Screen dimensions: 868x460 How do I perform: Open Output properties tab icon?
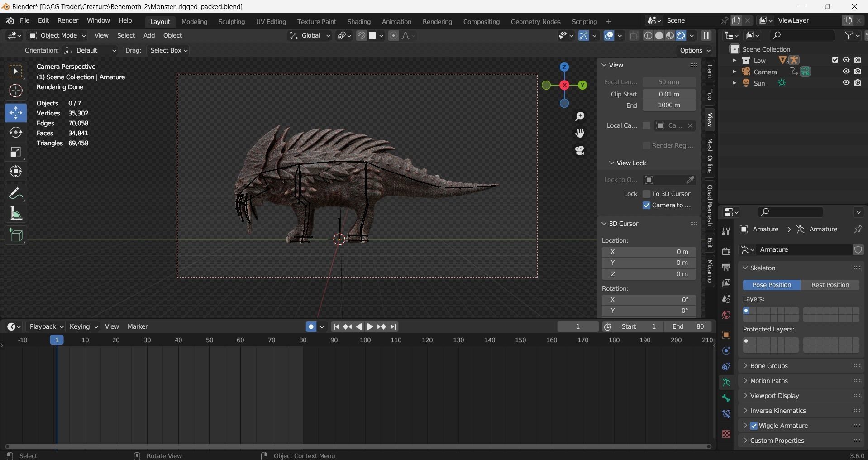pos(726,267)
